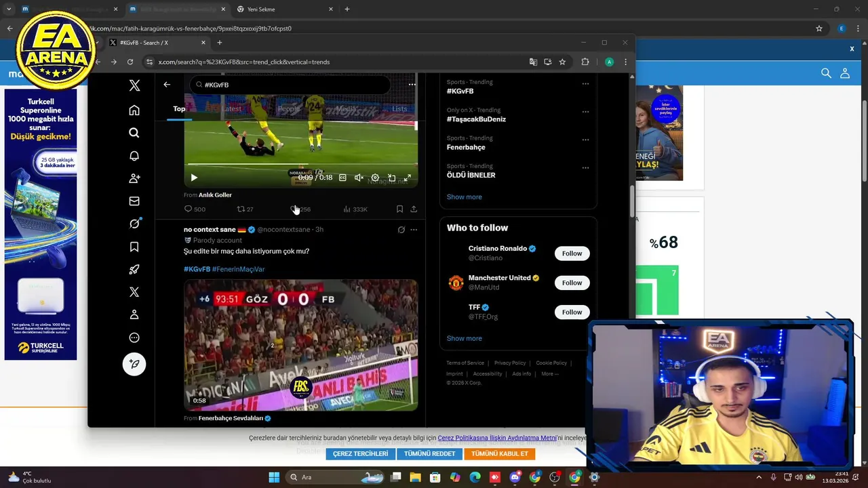
Task: Play the Anlık Goller video
Action: click(194, 178)
